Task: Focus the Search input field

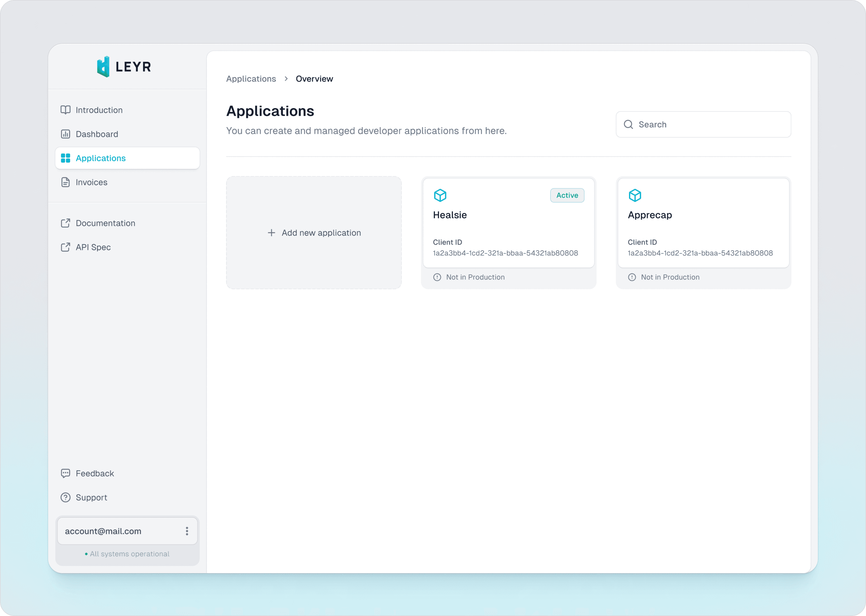Action: tap(703, 125)
